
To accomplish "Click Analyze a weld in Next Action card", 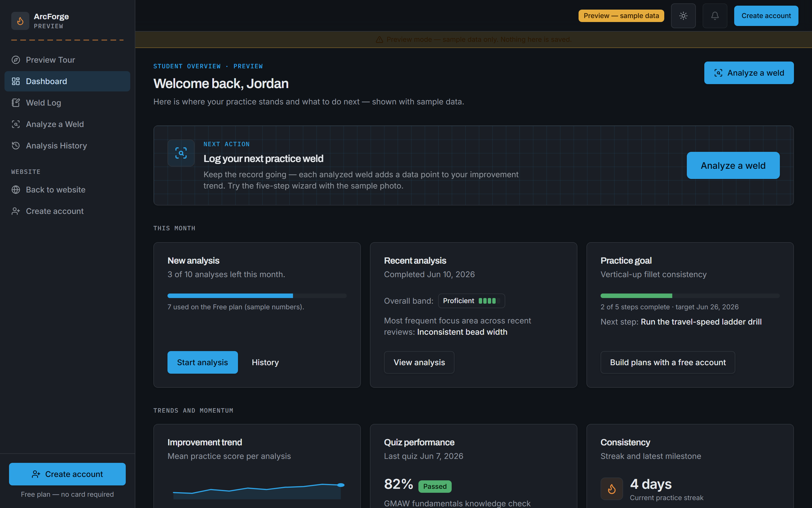I will 733,165.
